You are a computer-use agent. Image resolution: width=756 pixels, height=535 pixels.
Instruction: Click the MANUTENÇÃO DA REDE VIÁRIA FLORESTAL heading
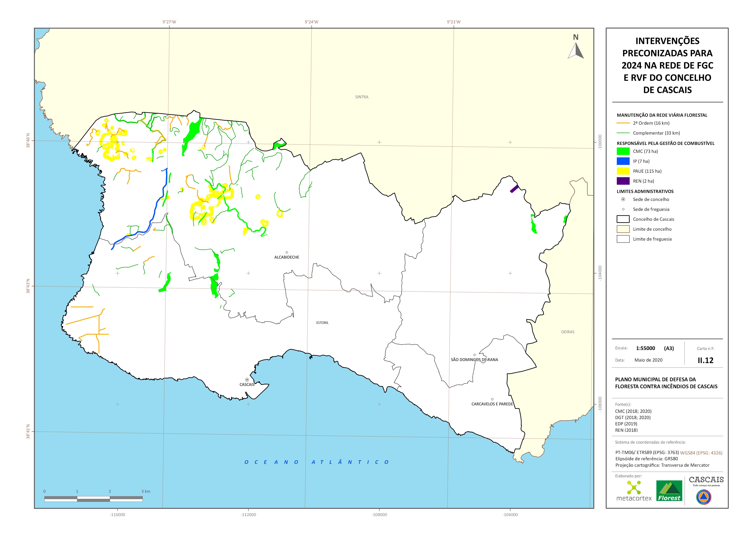click(662, 115)
